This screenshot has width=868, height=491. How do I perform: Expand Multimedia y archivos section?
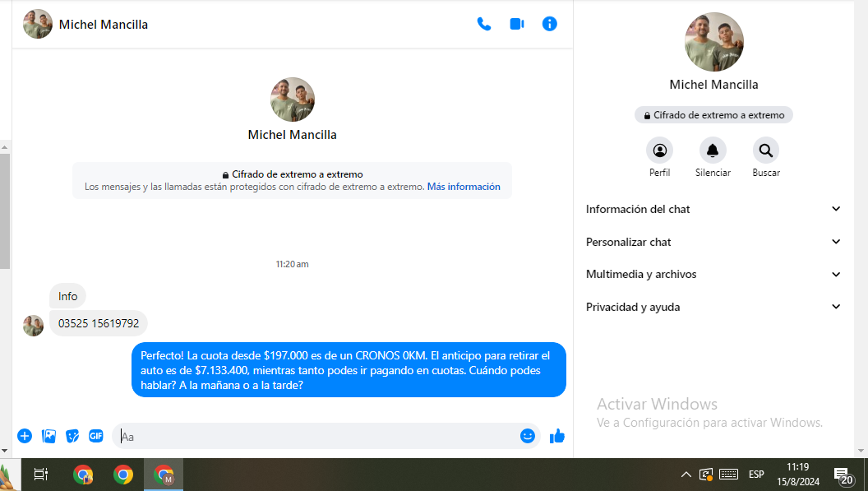pos(713,274)
